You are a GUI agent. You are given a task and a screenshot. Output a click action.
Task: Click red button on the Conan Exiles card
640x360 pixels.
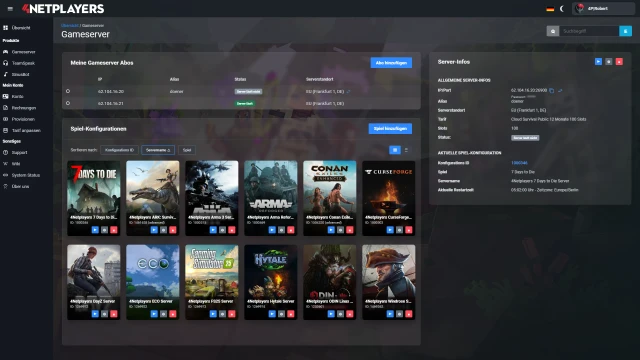(x=350, y=230)
